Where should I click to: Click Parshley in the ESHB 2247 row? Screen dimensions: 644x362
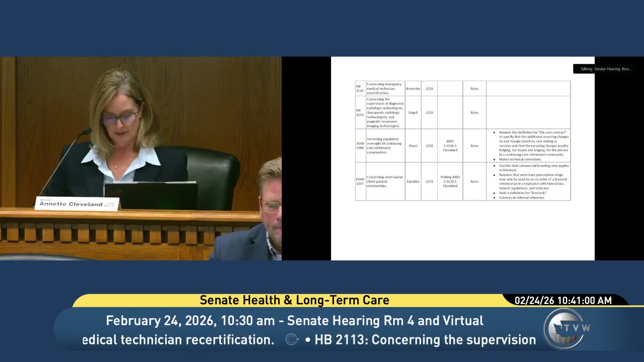(x=413, y=181)
